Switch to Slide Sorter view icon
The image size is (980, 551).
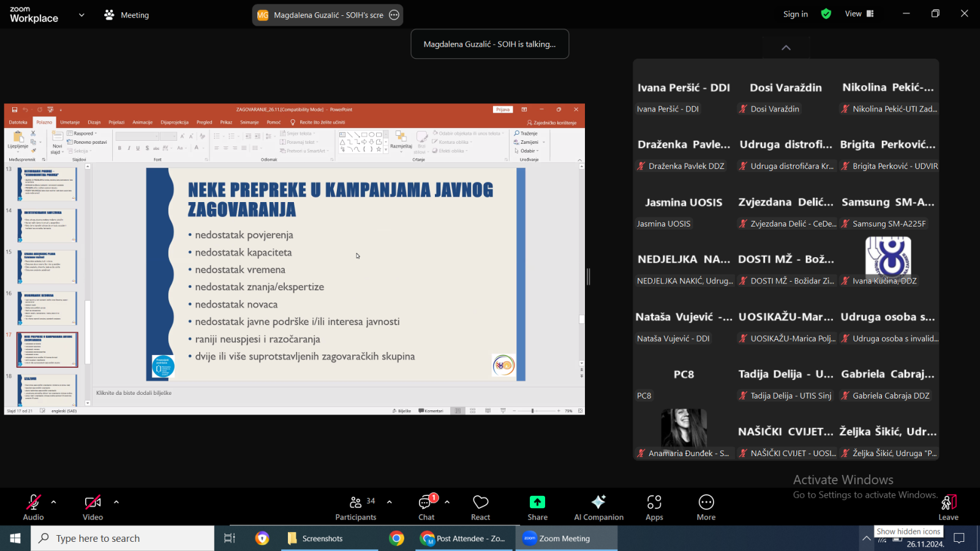pos(473,411)
